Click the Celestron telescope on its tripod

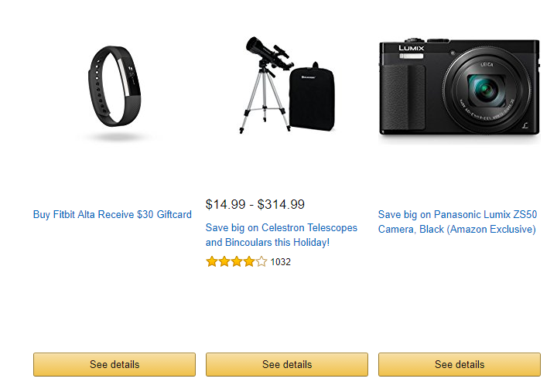pos(267,84)
